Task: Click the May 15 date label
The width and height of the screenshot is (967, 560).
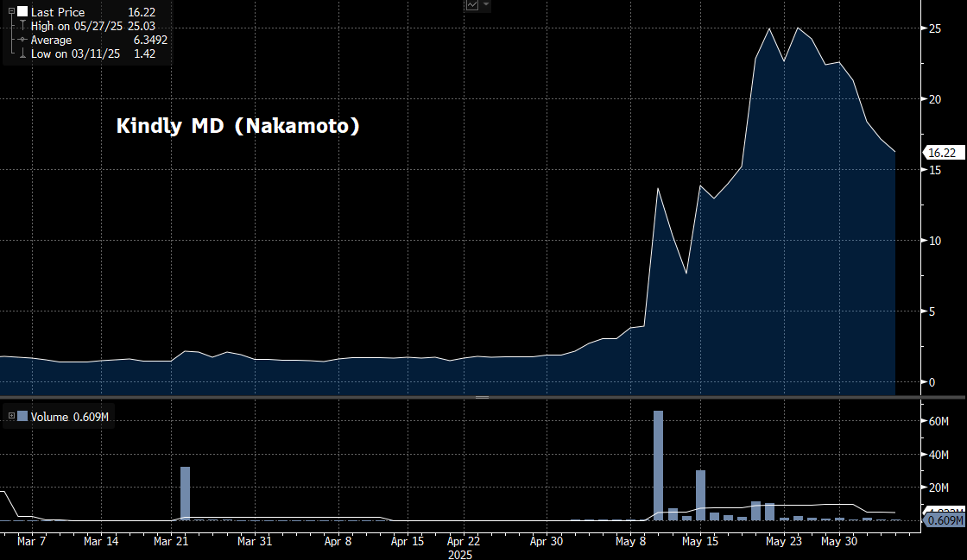Action: click(x=700, y=542)
